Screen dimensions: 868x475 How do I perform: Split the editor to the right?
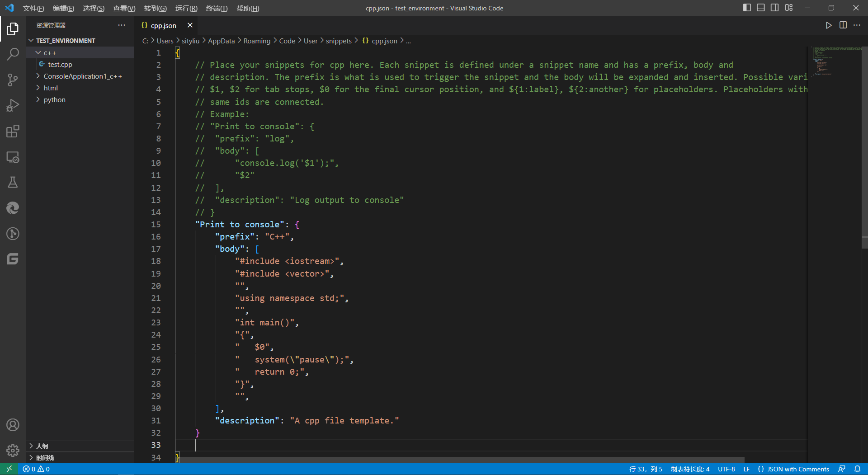843,25
